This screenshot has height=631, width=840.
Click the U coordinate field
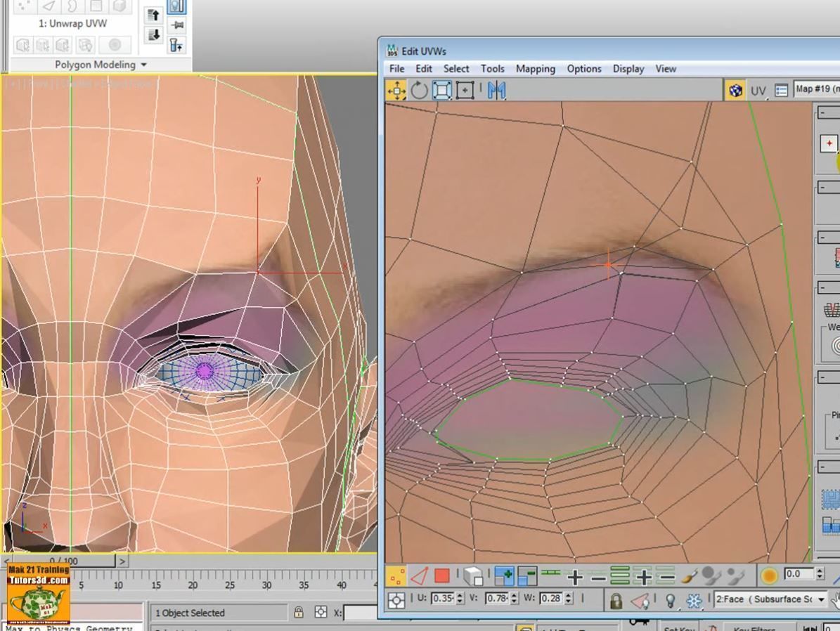(x=442, y=598)
